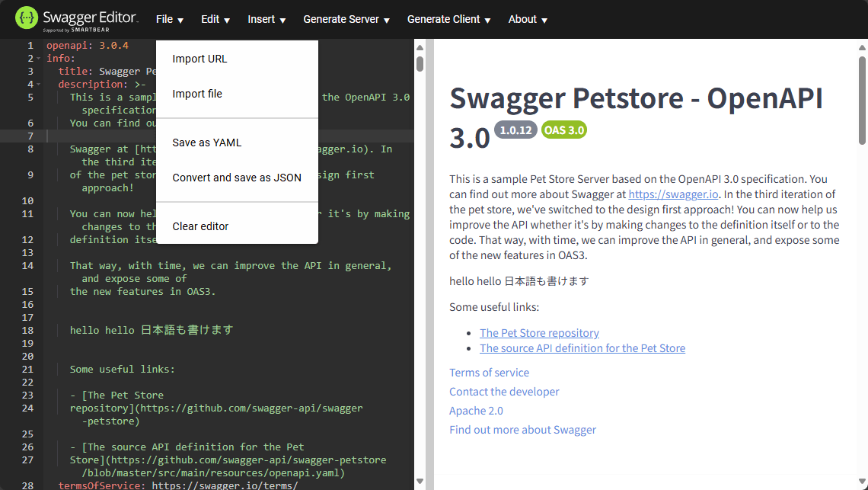The width and height of the screenshot is (868, 490).
Task: Click the green OAS 3.0 badge
Action: click(563, 130)
